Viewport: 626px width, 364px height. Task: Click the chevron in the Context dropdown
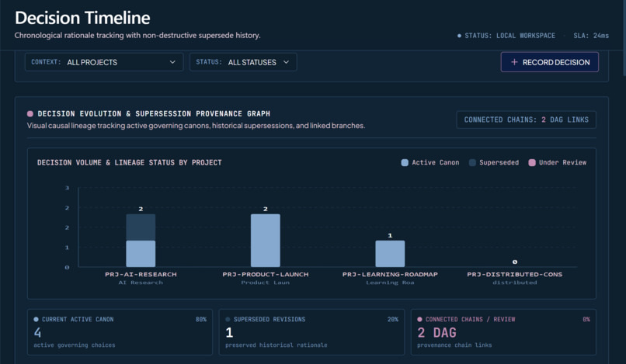[172, 62]
